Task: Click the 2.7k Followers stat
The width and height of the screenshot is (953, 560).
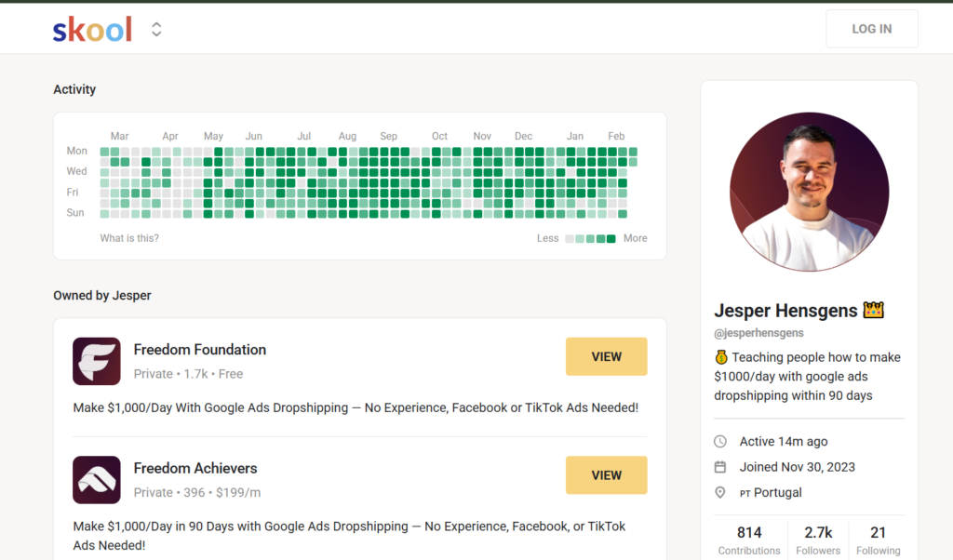Action: pos(817,538)
